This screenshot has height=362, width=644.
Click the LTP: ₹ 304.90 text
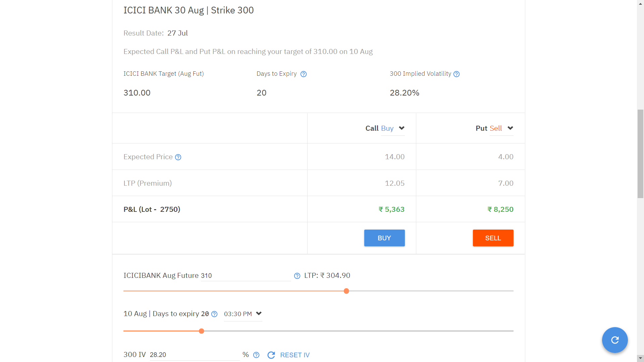pos(327,276)
